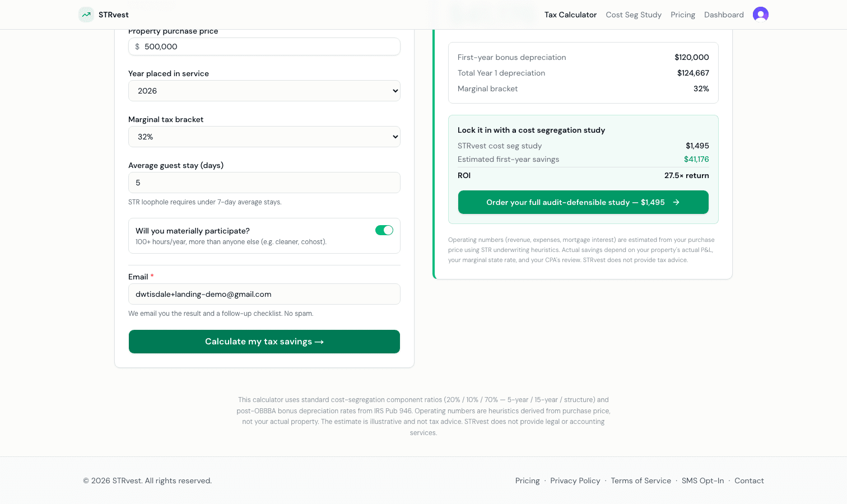This screenshot has width=847, height=504.
Task: Click the STRvest logo icon
Action: (x=86, y=15)
